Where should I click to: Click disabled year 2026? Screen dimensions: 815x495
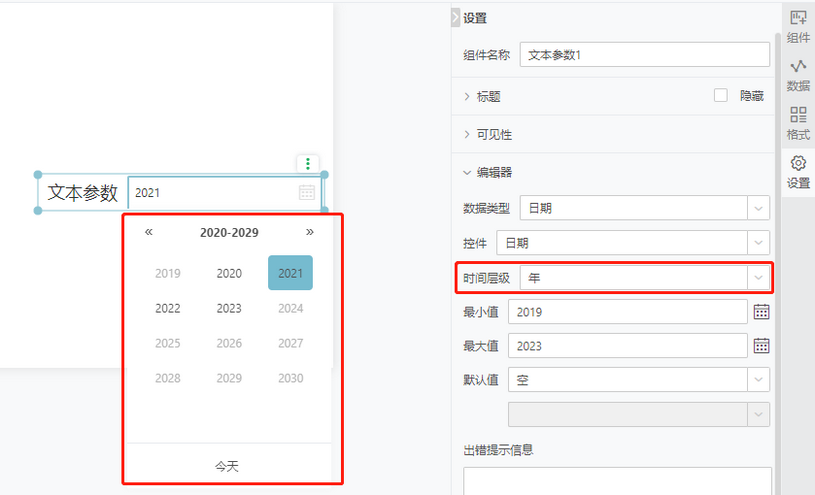pos(229,343)
